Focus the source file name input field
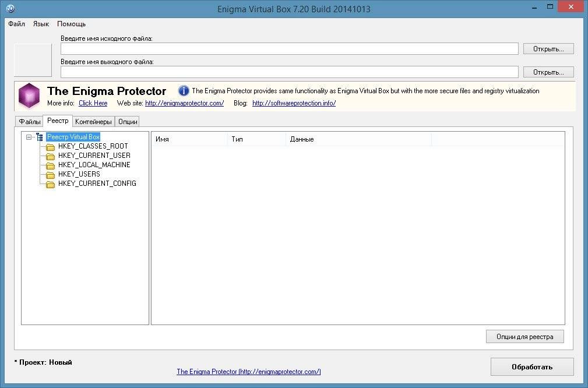The image size is (588, 388). pyautogui.click(x=290, y=49)
